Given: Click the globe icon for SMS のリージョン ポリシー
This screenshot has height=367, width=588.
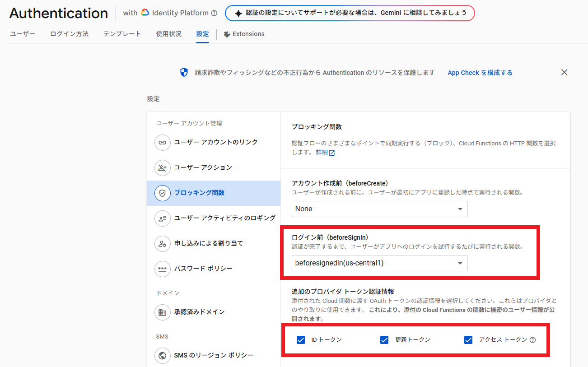Looking at the screenshot, I should click(163, 355).
